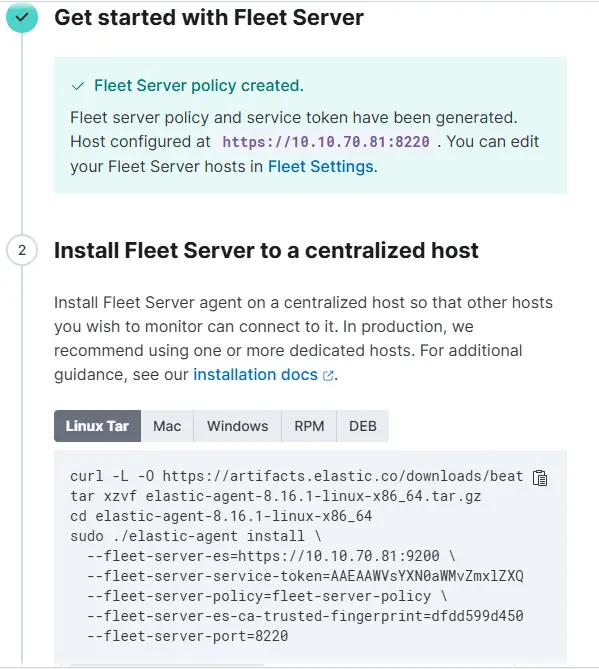Click the step 2 number circle
Image resolution: width=599 pixels, height=669 pixels.
click(22, 250)
